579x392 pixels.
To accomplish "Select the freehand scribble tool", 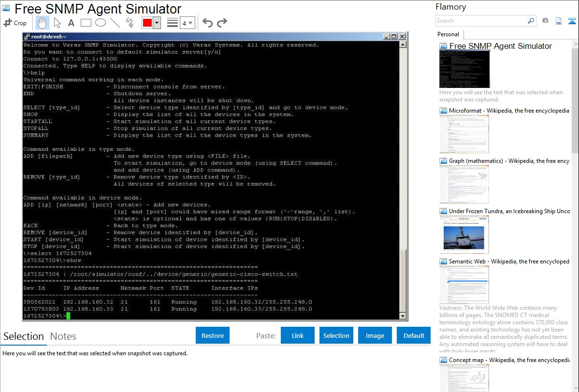I will 130,23.
